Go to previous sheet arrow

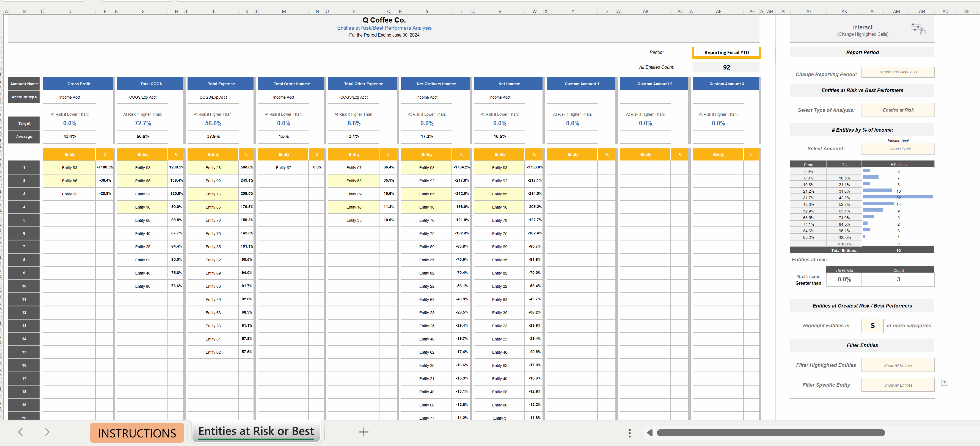[x=21, y=432]
